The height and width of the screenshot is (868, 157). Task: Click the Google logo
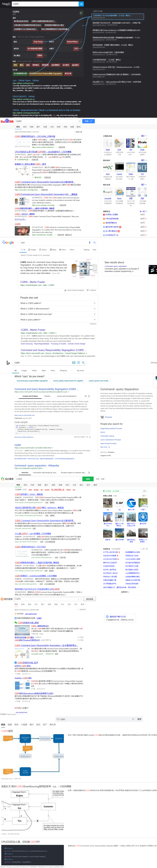pyautogui.click(x=8, y=243)
